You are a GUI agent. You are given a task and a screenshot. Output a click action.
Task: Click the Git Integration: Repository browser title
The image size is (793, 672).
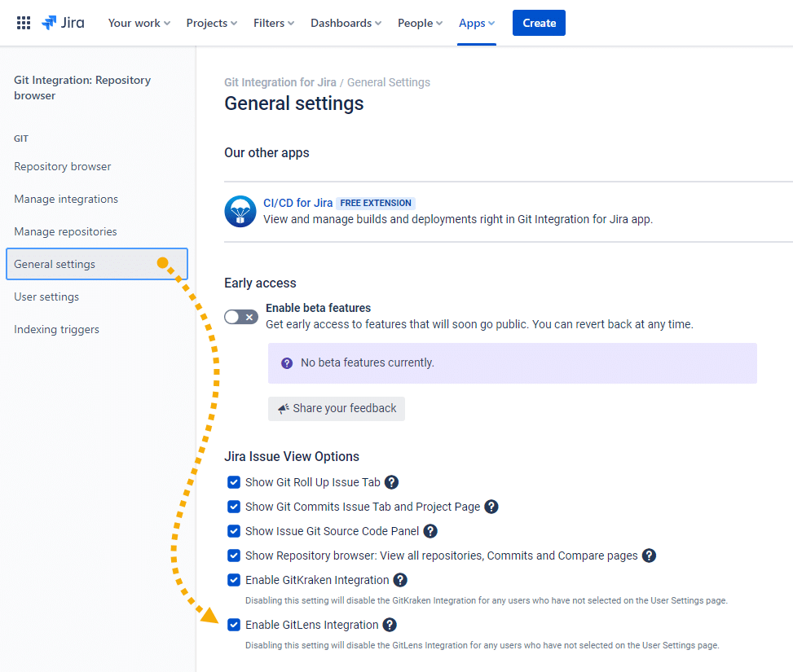coord(82,87)
